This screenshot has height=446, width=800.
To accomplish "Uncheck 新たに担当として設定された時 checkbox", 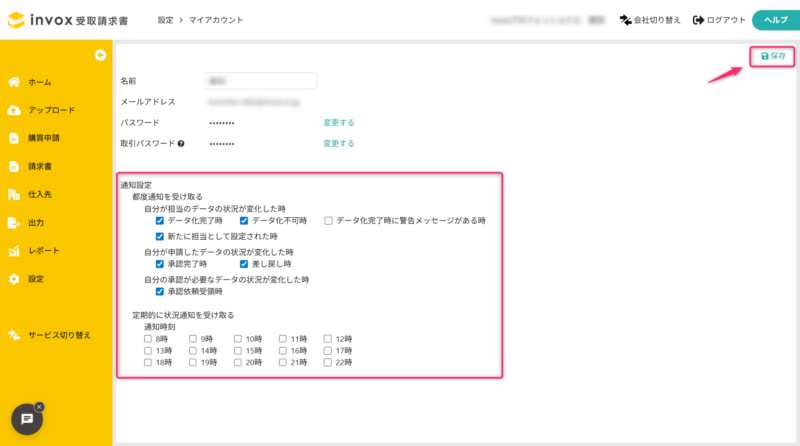I will (x=160, y=236).
